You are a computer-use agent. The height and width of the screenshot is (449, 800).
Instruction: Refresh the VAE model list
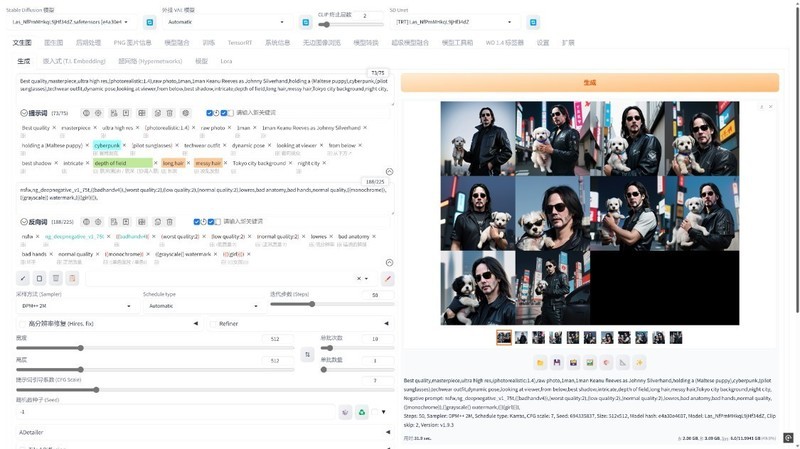[306, 22]
